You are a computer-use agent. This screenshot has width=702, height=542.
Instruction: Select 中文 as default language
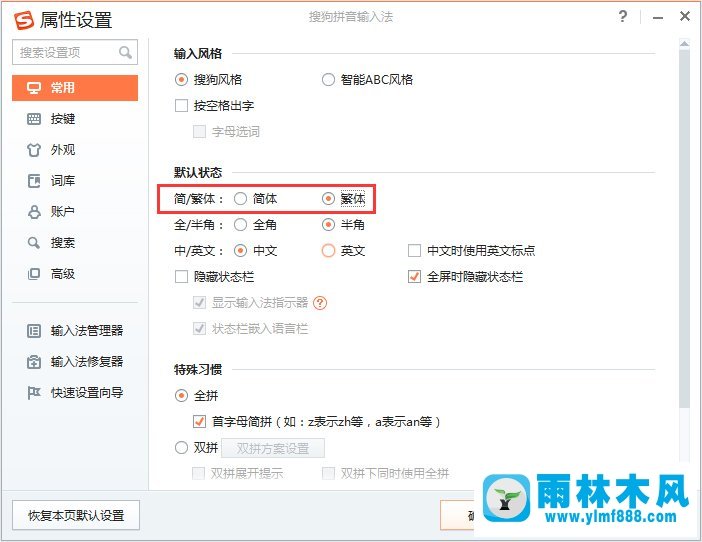point(240,251)
